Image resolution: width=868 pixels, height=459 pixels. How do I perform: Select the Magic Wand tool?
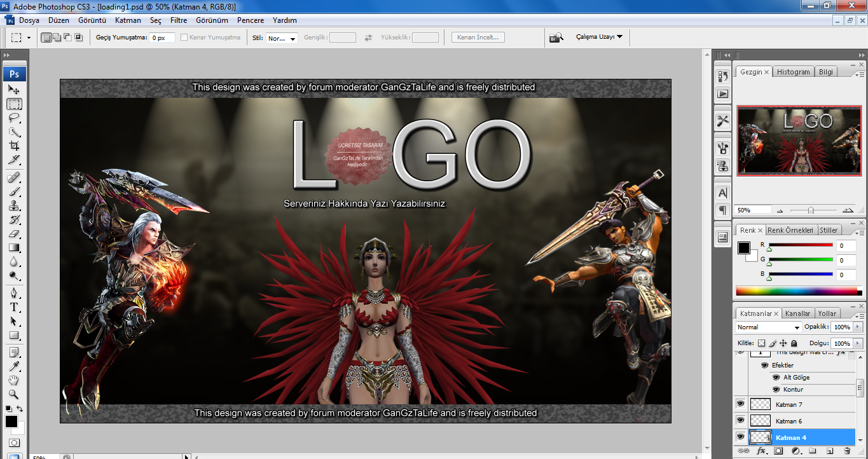tap(14, 132)
